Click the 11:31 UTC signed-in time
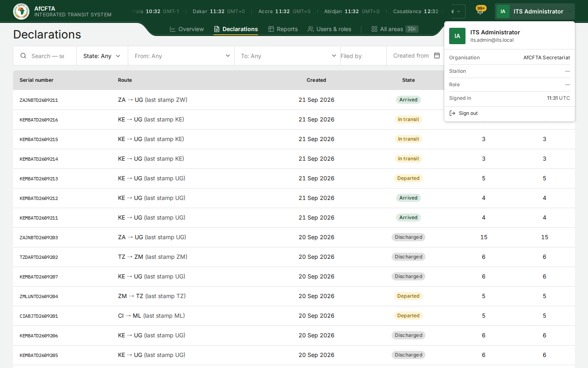This screenshot has width=588, height=368. point(558,98)
